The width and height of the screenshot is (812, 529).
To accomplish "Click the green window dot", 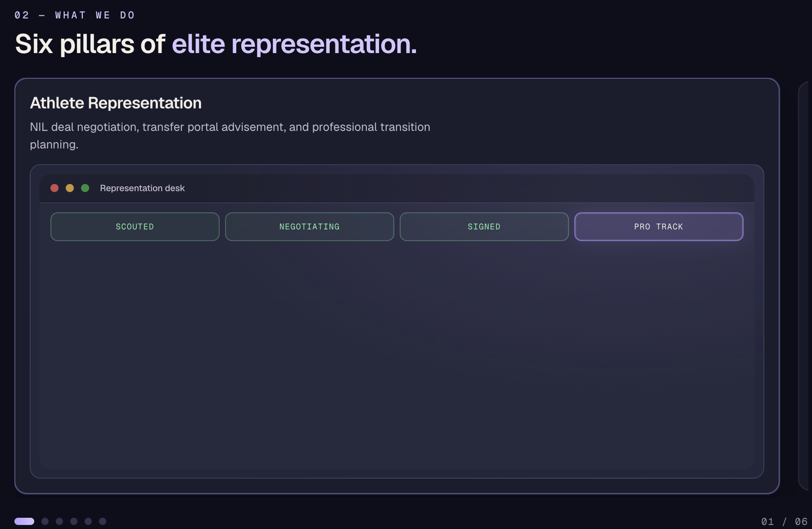I will [85, 188].
